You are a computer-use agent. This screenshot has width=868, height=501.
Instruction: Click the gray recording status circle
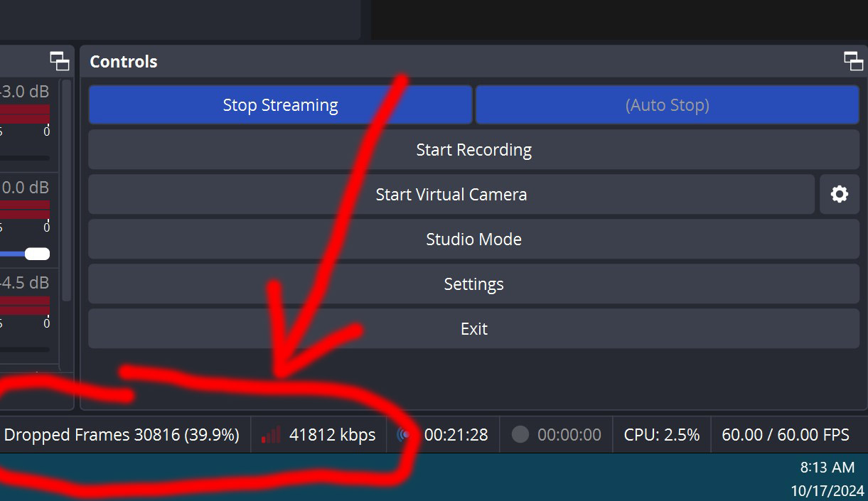pos(520,435)
